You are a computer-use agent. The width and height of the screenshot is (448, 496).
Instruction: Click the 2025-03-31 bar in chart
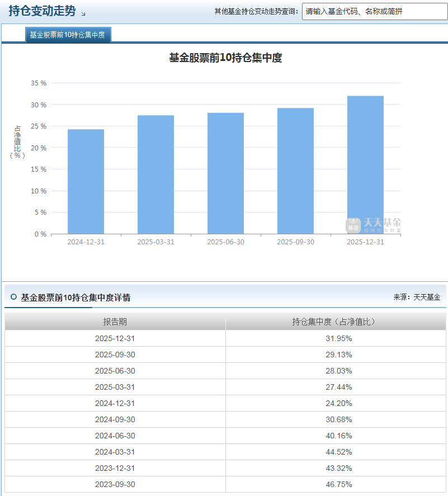[155, 174]
